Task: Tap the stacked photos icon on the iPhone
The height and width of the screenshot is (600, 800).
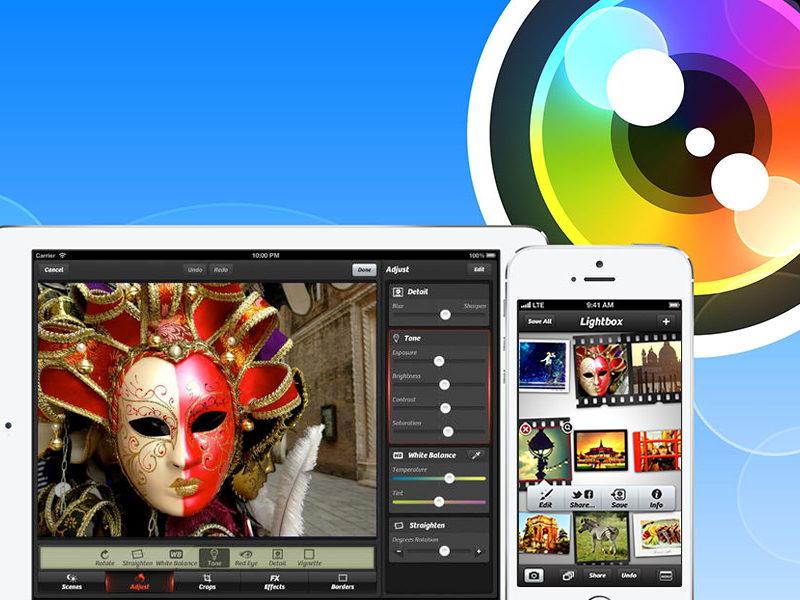Action: pos(567,576)
